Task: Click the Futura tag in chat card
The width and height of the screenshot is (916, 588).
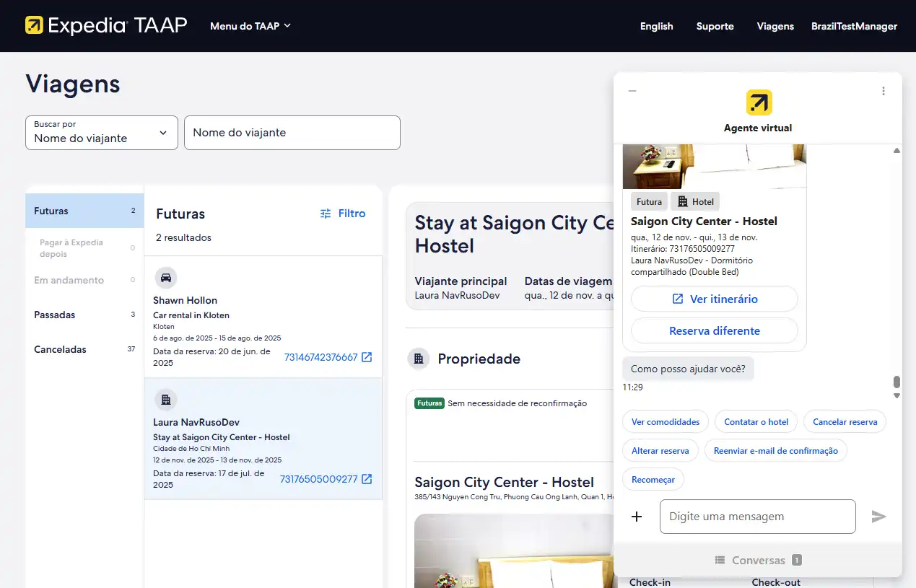Action: [x=649, y=202]
